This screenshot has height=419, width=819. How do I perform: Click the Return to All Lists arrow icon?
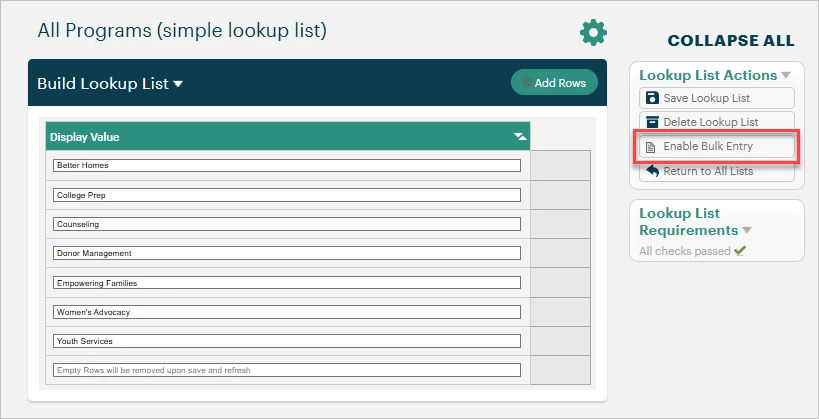[652, 171]
